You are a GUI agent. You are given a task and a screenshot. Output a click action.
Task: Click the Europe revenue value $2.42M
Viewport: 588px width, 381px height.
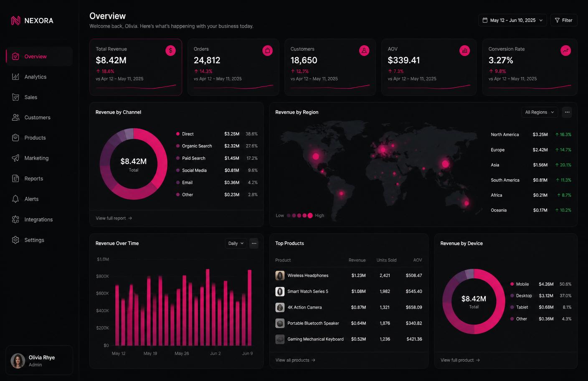coord(540,150)
